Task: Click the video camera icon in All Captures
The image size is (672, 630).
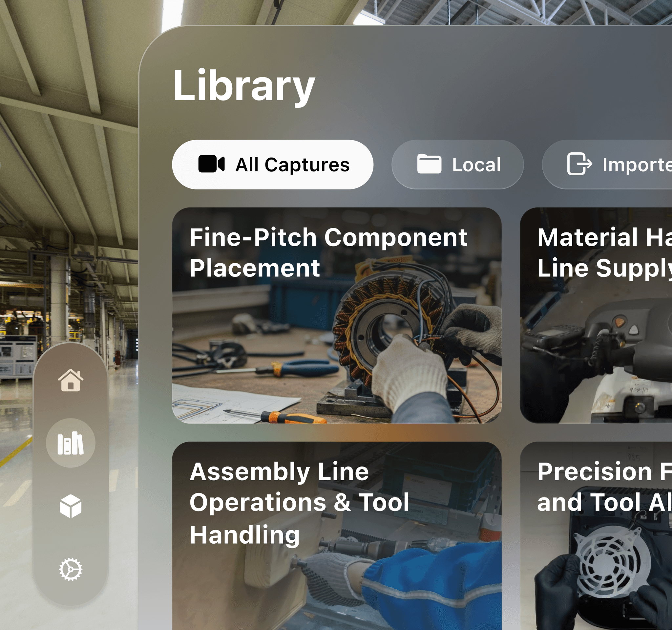Action: [x=212, y=164]
